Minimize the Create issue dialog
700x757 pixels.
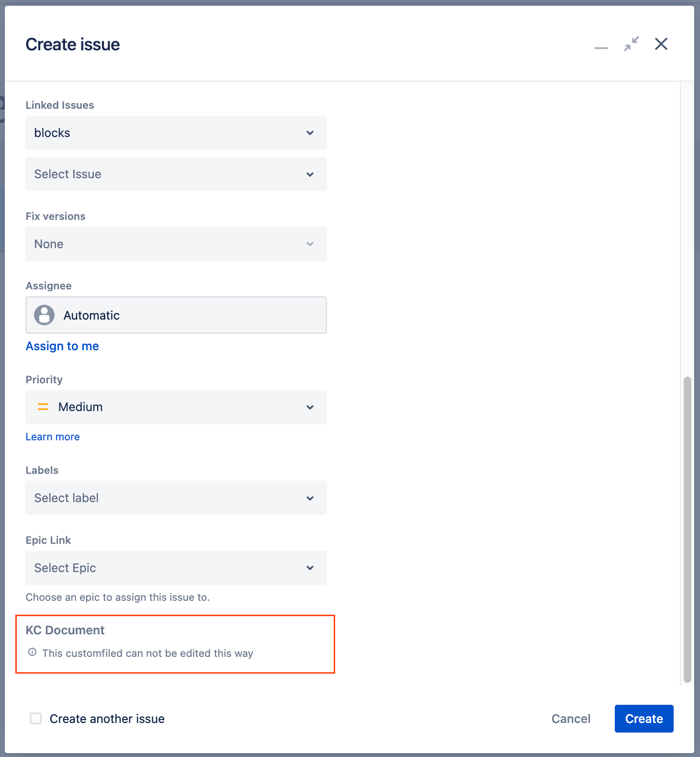click(x=601, y=48)
